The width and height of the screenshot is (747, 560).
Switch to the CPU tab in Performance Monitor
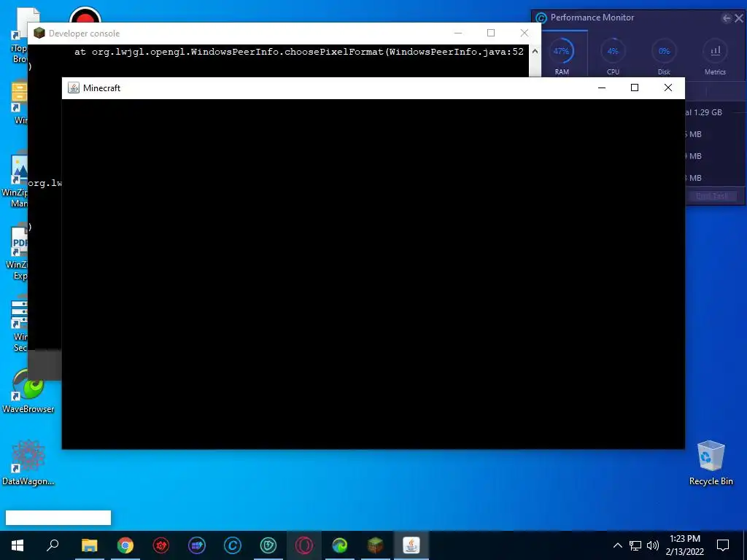coord(613,56)
